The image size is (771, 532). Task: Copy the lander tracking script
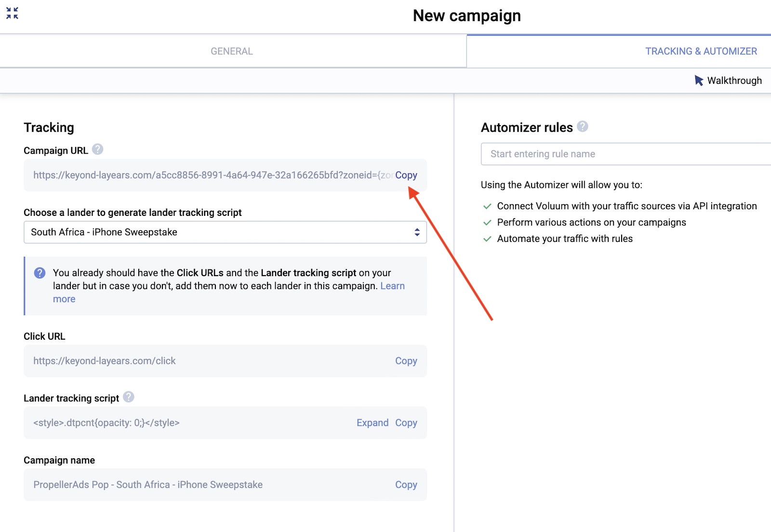coord(406,423)
